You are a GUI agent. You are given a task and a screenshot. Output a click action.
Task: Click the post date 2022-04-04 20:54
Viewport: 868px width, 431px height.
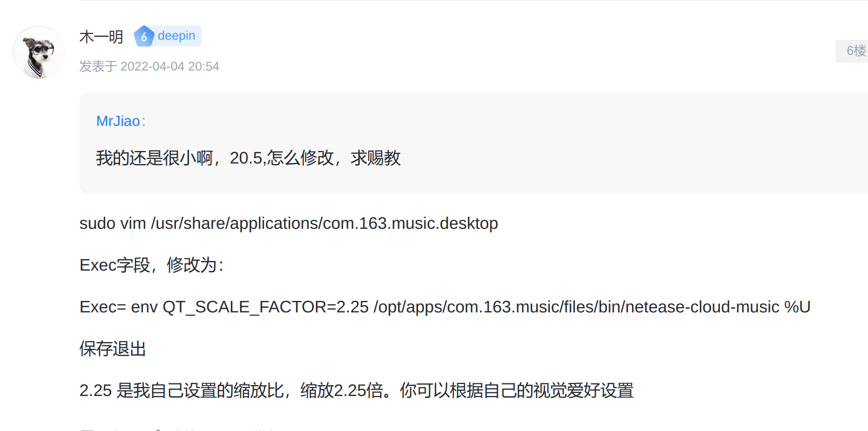170,66
